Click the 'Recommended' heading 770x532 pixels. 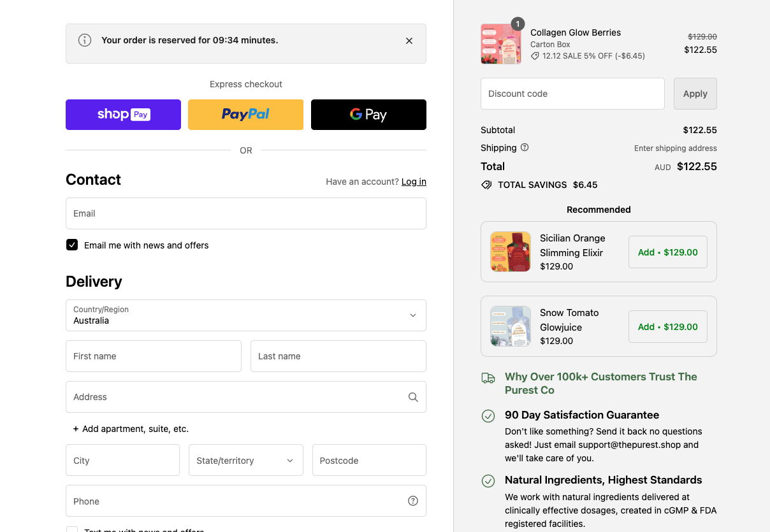pos(599,210)
